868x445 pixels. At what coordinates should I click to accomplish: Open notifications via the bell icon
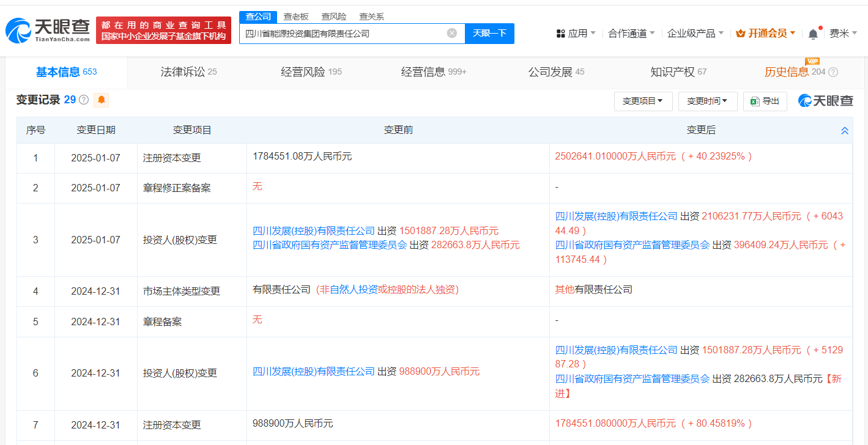(813, 34)
